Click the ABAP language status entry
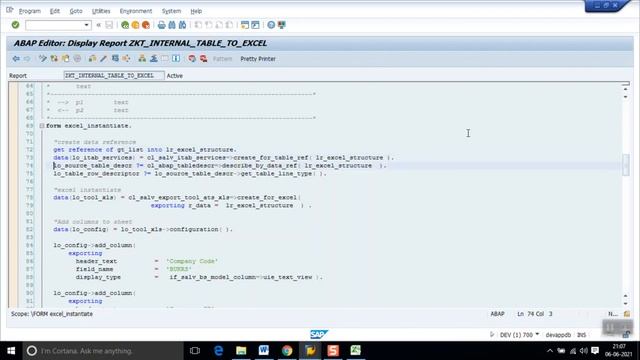This screenshot has height=360, width=640. 497,314
